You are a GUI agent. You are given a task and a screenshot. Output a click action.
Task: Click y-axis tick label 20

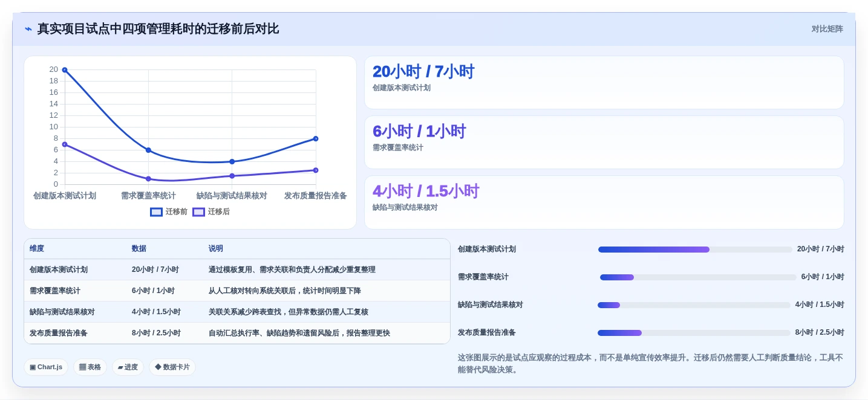pos(54,69)
